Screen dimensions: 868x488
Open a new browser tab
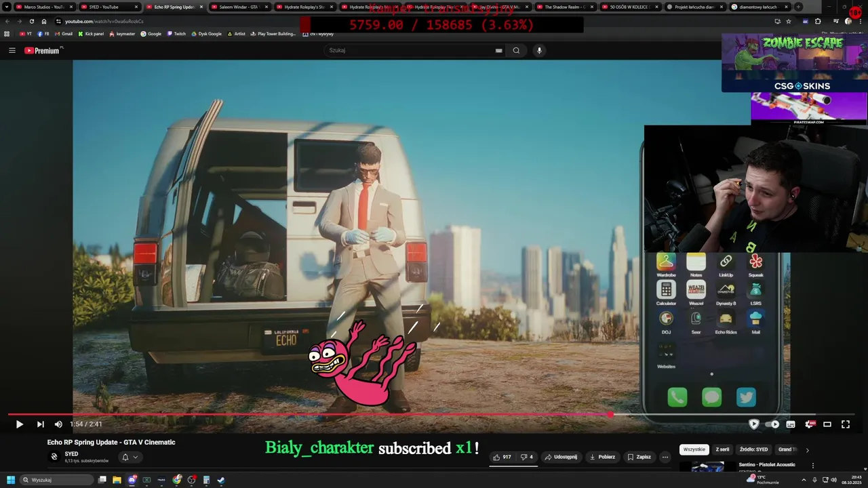[798, 7]
